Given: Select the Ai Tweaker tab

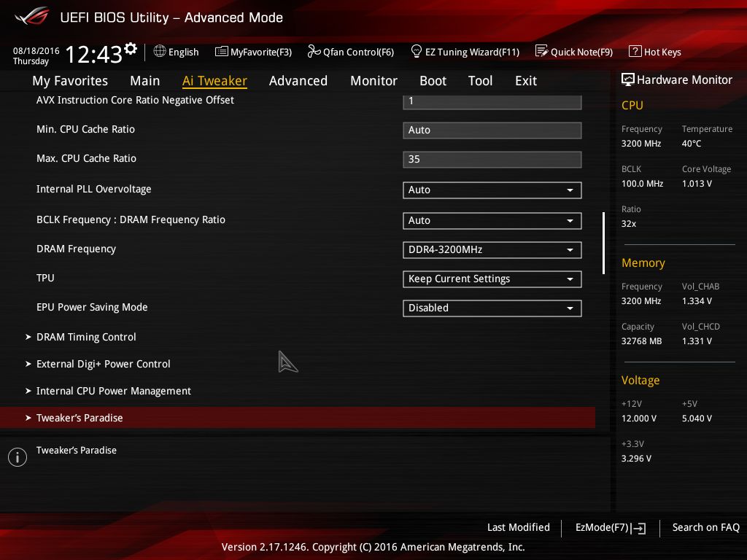Looking at the screenshot, I should tap(214, 80).
